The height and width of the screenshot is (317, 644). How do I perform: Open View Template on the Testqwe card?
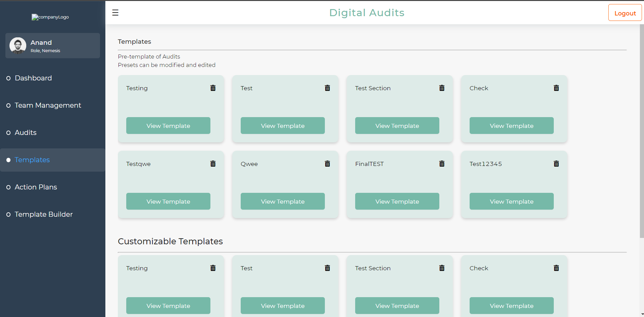pos(168,201)
